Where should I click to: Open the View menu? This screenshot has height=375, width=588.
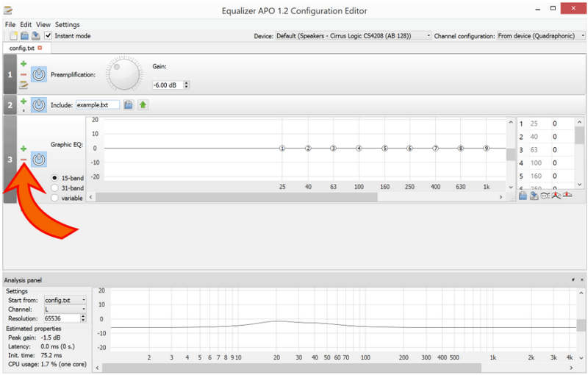pos(43,25)
